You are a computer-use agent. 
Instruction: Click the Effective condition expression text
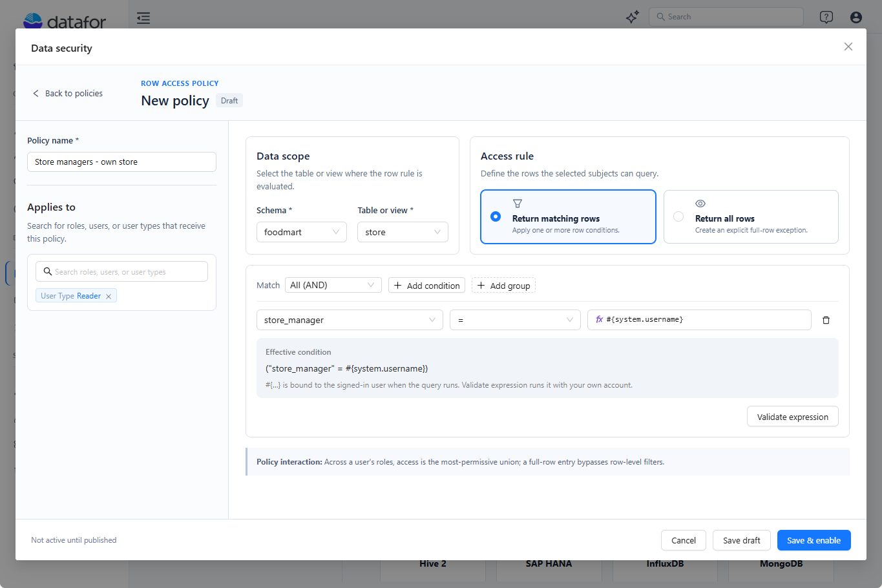tap(346, 368)
